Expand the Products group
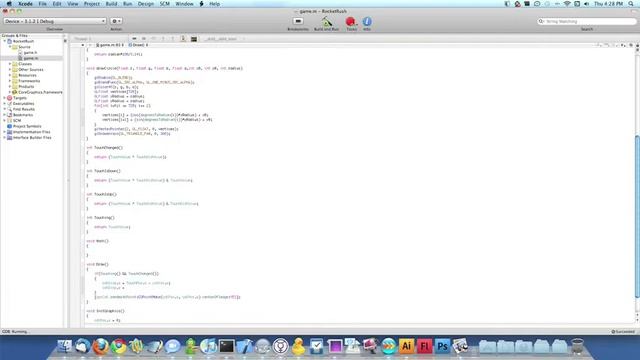Screen dimensions: 640x360 click(10, 87)
